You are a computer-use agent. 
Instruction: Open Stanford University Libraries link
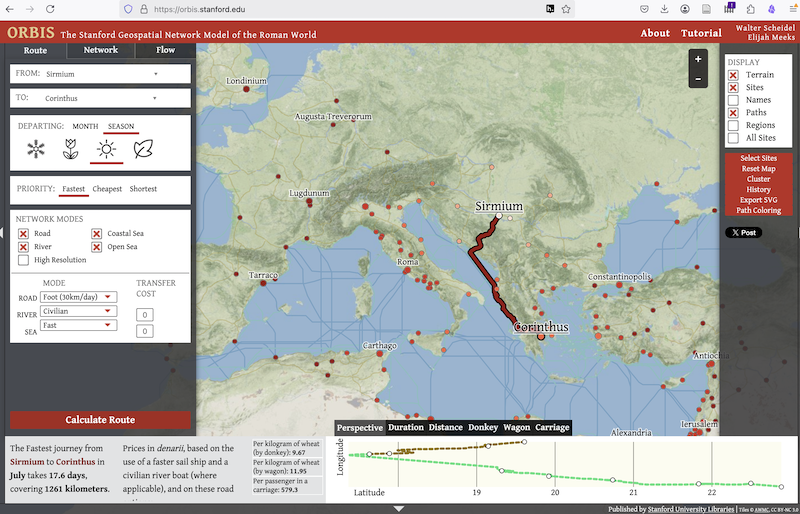click(691, 509)
